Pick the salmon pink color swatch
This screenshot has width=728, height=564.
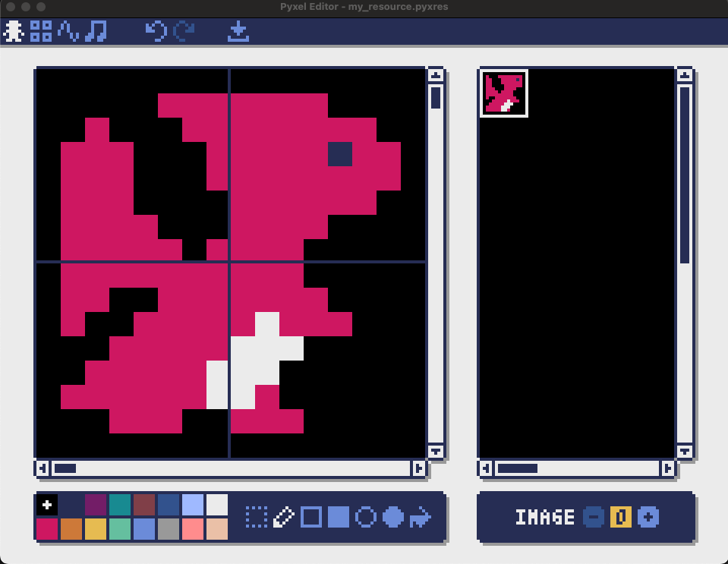[x=193, y=529]
